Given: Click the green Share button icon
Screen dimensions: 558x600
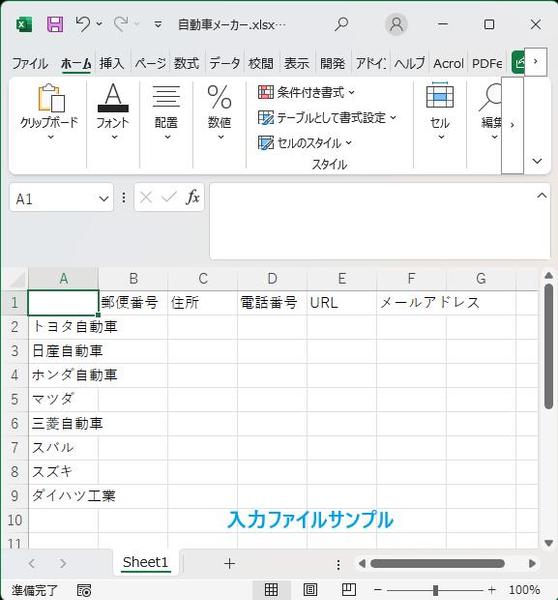Looking at the screenshot, I should (x=519, y=62).
